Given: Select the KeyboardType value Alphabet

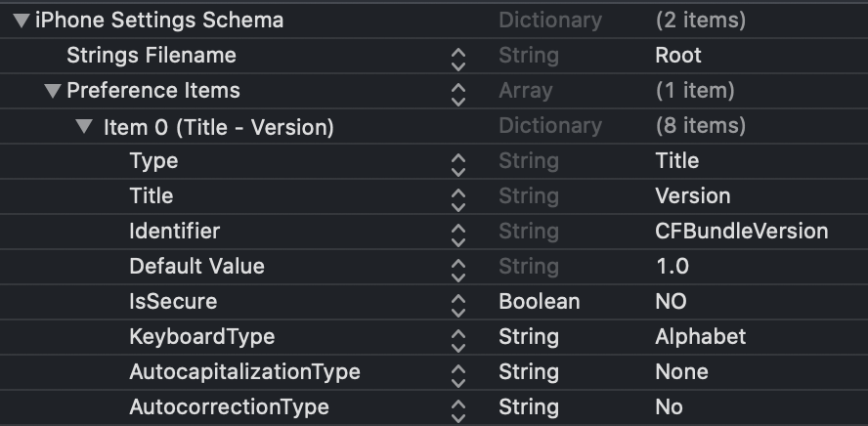Looking at the screenshot, I should (700, 337).
